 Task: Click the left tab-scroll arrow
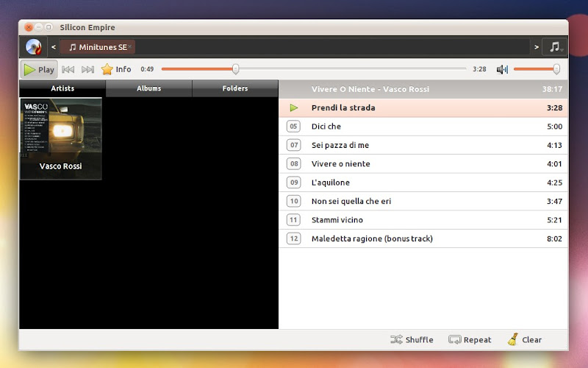(x=54, y=47)
